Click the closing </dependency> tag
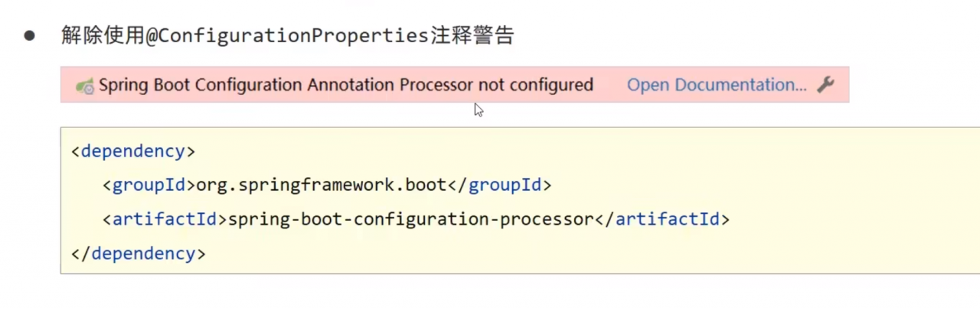980x309 pixels. [139, 253]
